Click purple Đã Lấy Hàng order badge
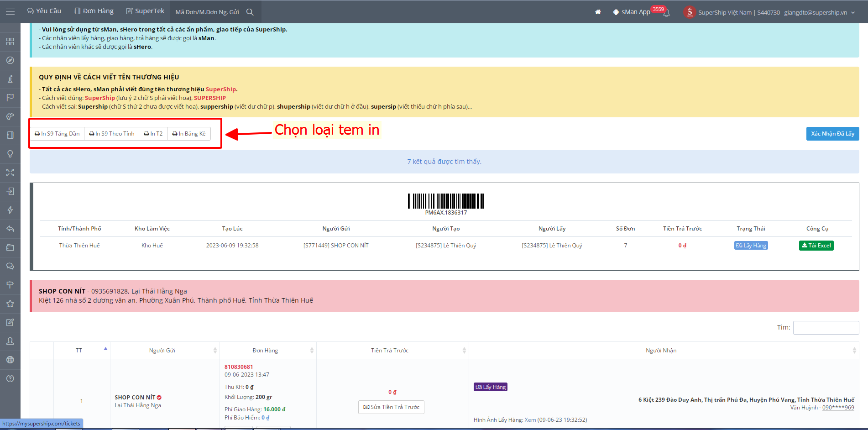 (x=491, y=387)
